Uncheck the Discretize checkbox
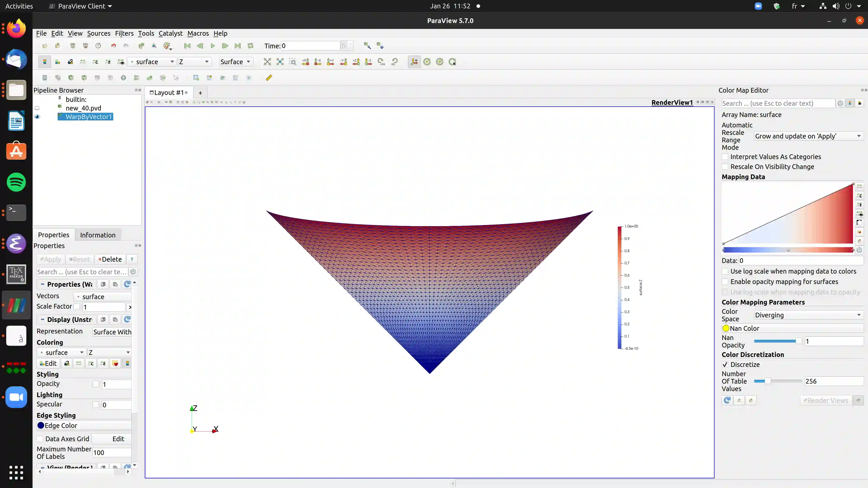 point(725,364)
